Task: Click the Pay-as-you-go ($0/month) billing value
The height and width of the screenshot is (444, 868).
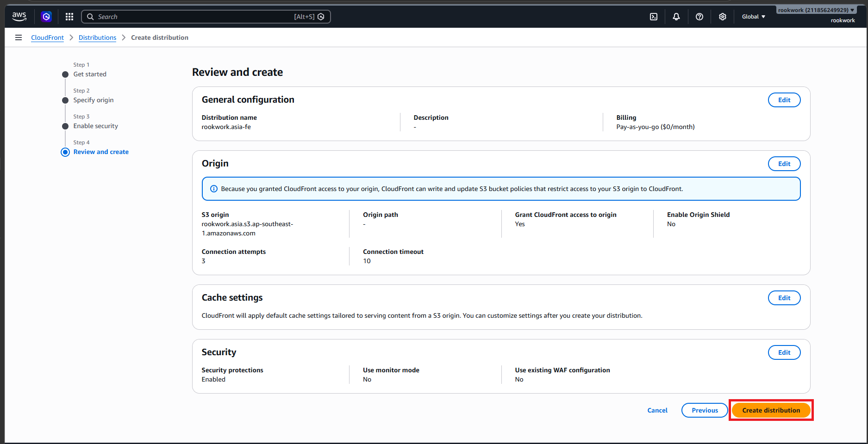Action: coord(656,127)
